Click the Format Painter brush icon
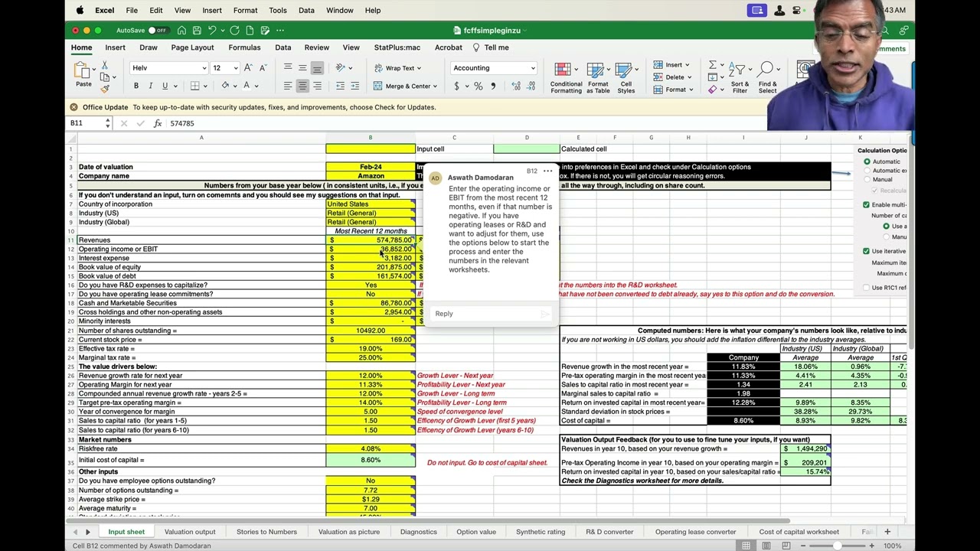This screenshot has height=551, width=980. click(x=105, y=89)
